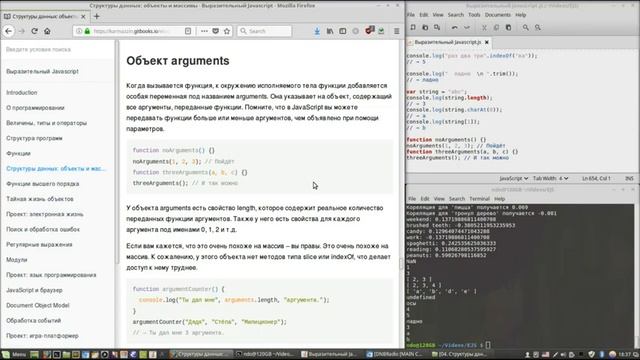Viewport: 640px width, 360px height.
Task: Open the Firefox downloads panel
Action: click(x=317, y=31)
